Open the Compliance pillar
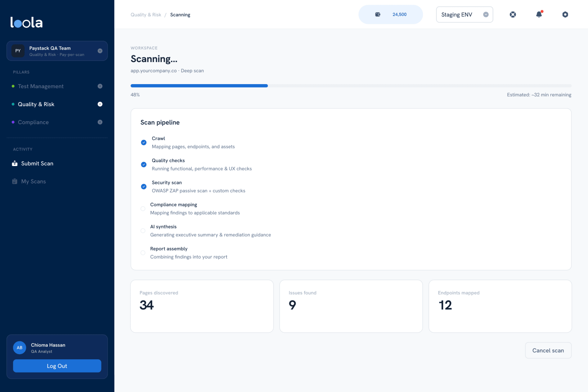Image resolution: width=588 pixels, height=392 pixels. point(33,122)
